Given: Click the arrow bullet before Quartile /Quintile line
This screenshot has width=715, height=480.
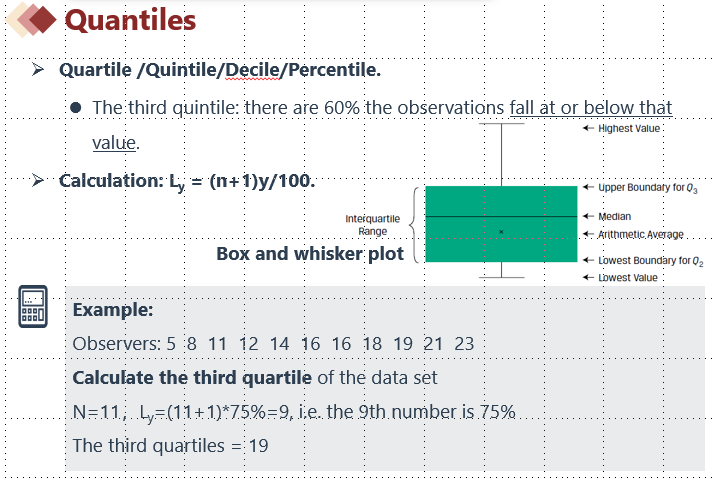Looking at the screenshot, I should point(38,69).
